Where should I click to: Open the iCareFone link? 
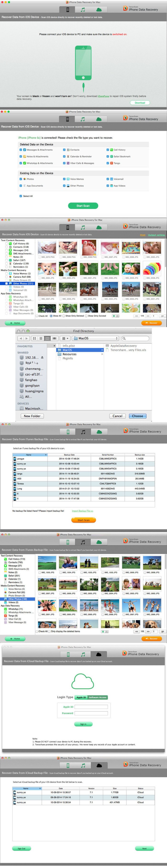click(104, 96)
